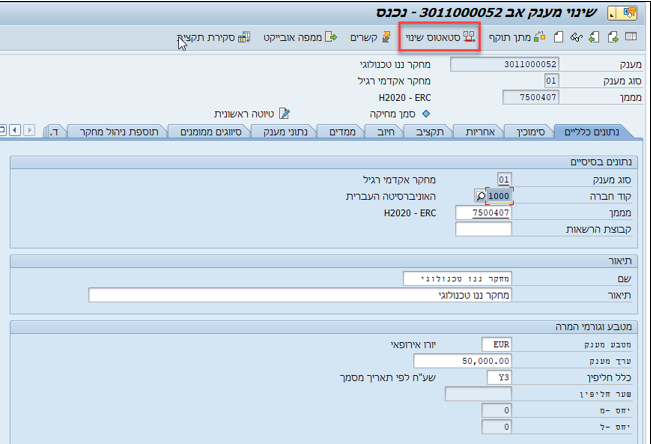Click the rightmost toolbar layout icon
Image resolution: width=651 pixels, height=444 pixels.
(631, 37)
